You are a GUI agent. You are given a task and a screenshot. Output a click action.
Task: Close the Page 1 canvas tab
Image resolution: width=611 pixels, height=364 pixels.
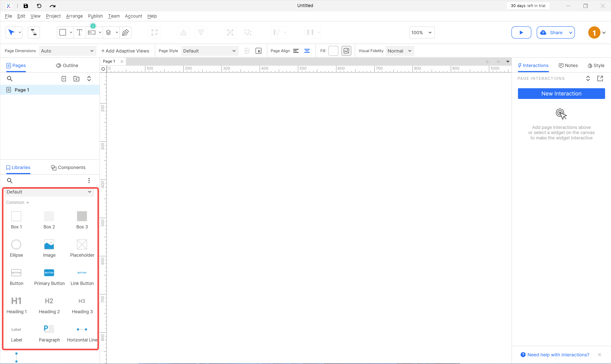[x=122, y=61]
